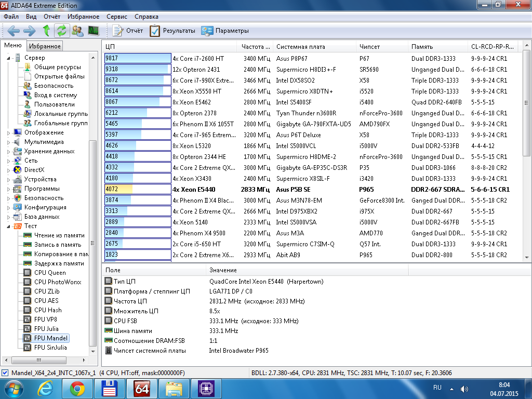Viewport: 532px width, 399px height.
Task: Toggle the Mandel_X64 status bar checkbox
Action: pyautogui.click(x=5, y=373)
